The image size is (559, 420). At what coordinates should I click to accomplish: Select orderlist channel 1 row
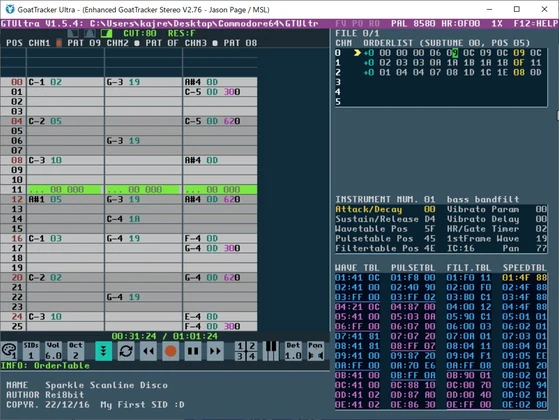441,63
